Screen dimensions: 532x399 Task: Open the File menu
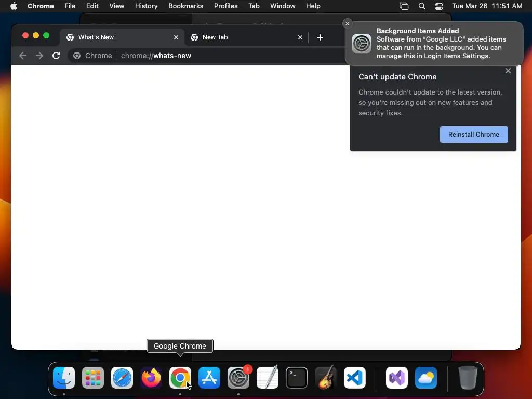70,6
